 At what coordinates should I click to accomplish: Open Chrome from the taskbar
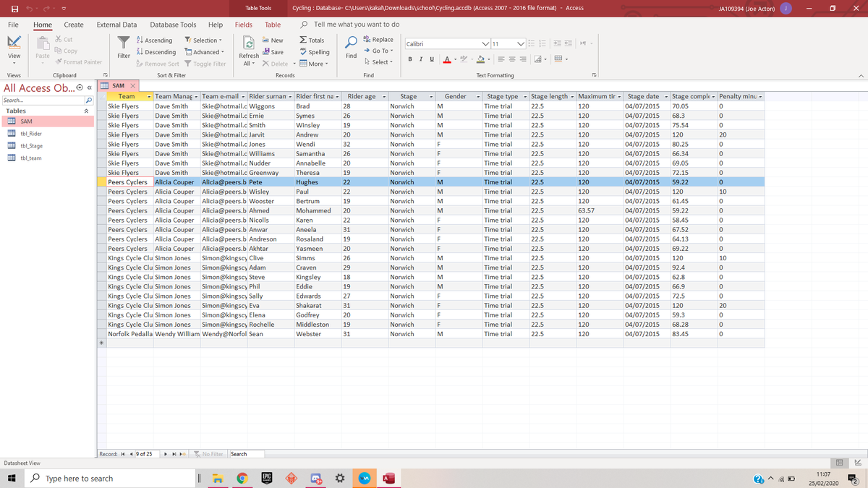pyautogui.click(x=244, y=479)
